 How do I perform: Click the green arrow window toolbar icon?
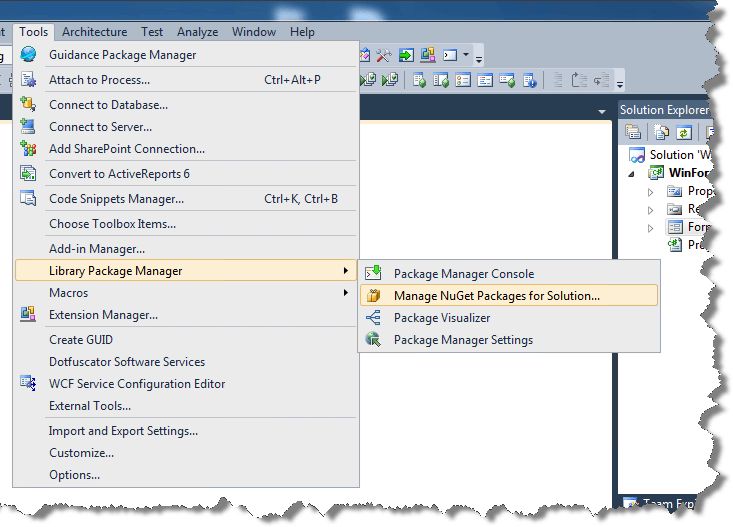(x=406, y=56)
